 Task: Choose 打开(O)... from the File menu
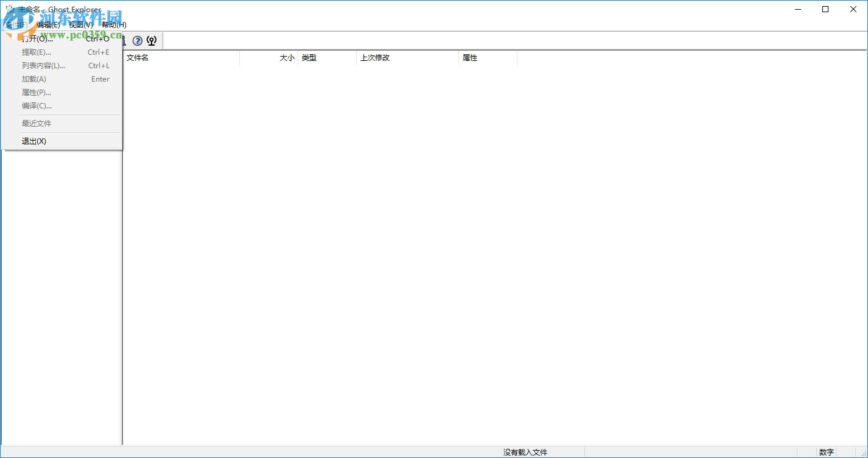coord(61,39)
